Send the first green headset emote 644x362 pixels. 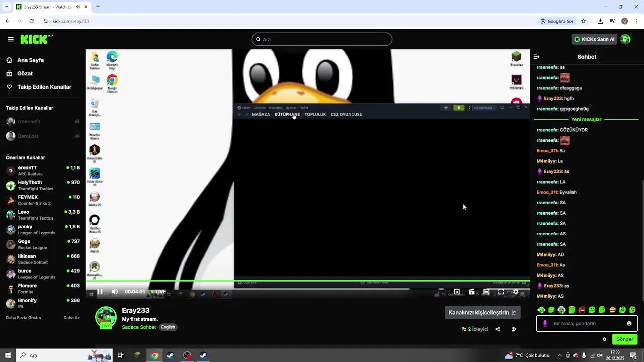(x=541, y=310)
